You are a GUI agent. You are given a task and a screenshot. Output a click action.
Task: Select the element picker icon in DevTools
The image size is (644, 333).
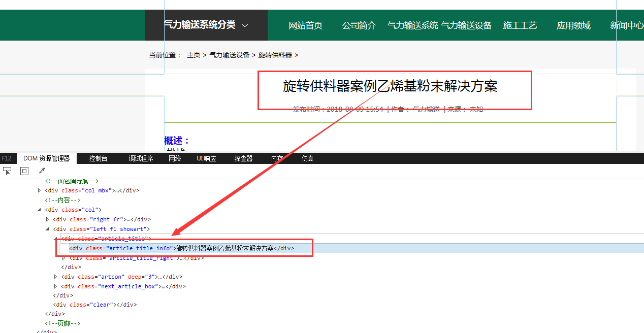click(x=7, y=171)
